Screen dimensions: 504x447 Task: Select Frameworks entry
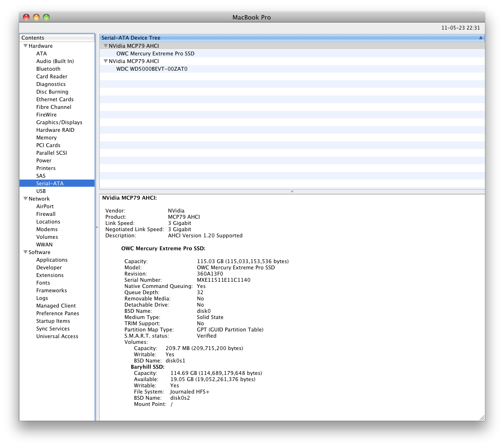tap(52, 290)
